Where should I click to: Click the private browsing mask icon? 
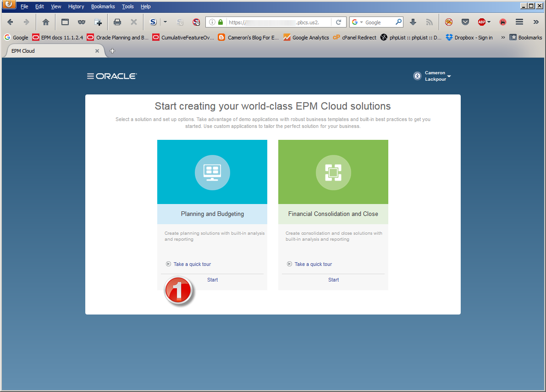click(x=82, y=22)
